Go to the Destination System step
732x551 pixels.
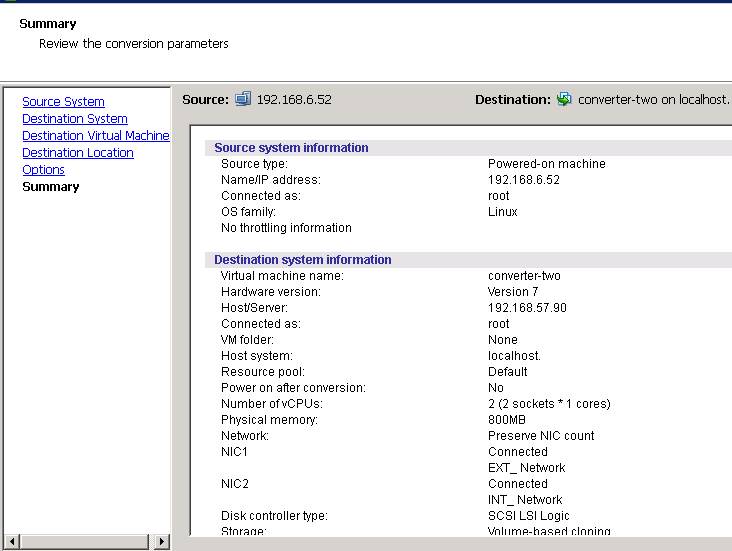(75, 119)
